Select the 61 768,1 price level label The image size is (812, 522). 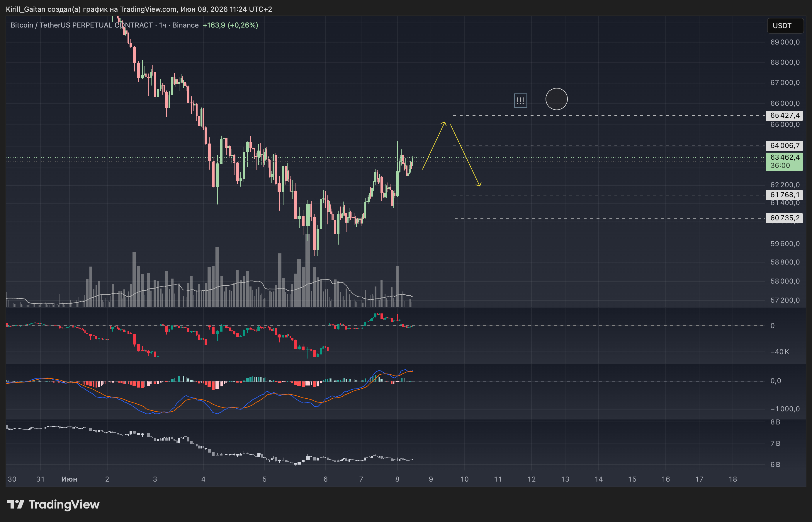[x=784, y=195]
